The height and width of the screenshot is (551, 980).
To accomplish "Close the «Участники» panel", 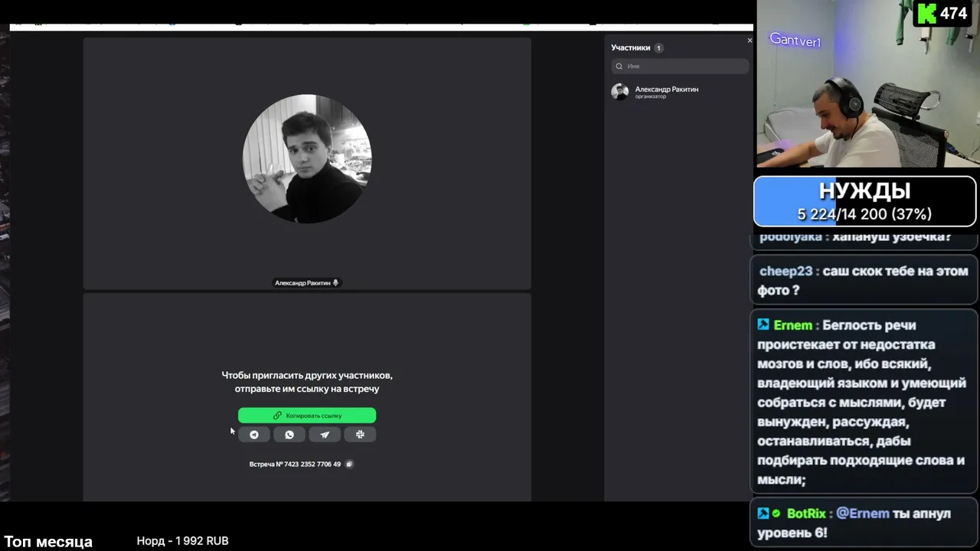I will tap(750, 40).
